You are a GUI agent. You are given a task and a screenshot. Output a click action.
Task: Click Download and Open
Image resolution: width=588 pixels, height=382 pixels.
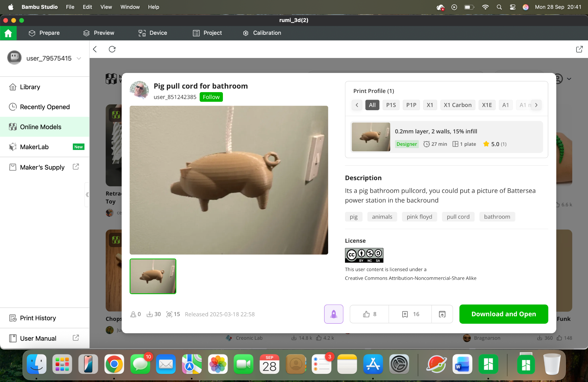pyautogui.click(x=504, y=314)
